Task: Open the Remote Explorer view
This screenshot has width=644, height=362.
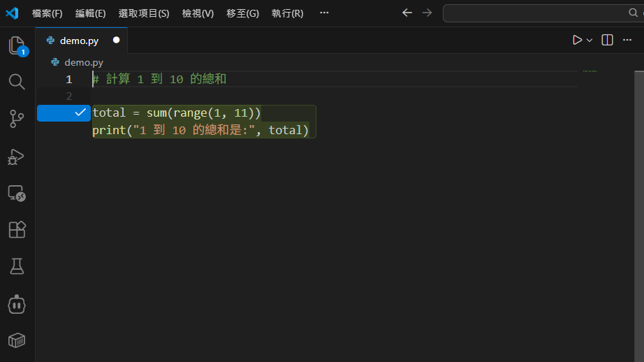Action: (x=17, y=194)
